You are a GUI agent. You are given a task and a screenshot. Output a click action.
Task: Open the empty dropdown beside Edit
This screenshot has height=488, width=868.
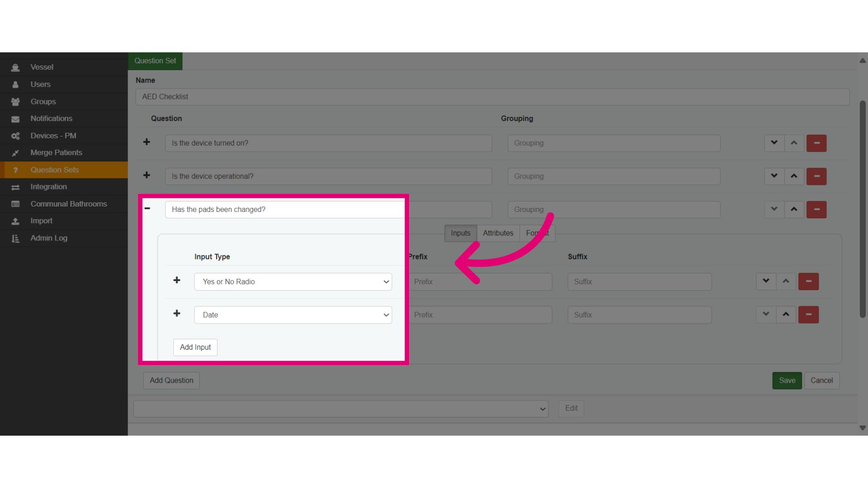point(341,409)
